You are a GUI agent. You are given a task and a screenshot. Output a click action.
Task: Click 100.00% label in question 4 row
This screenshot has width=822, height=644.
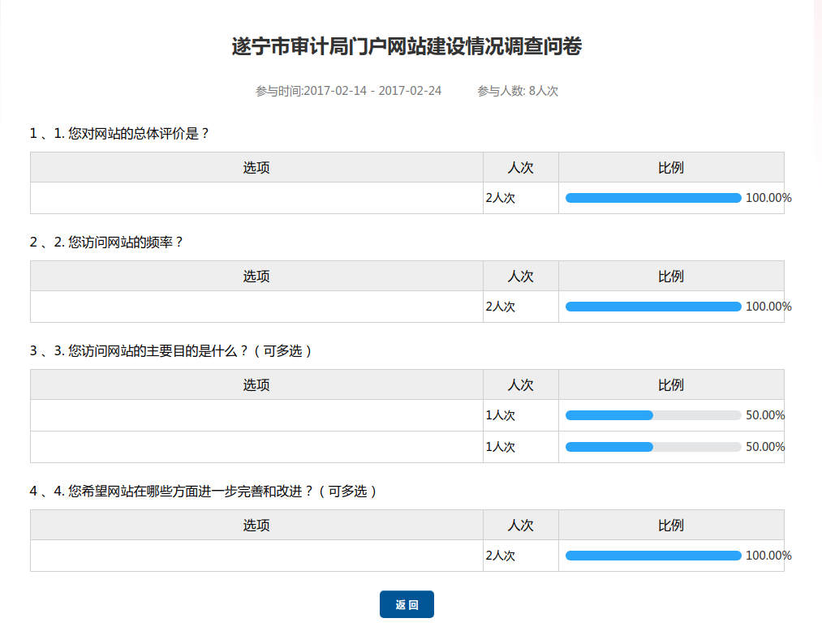coord(768,556)
